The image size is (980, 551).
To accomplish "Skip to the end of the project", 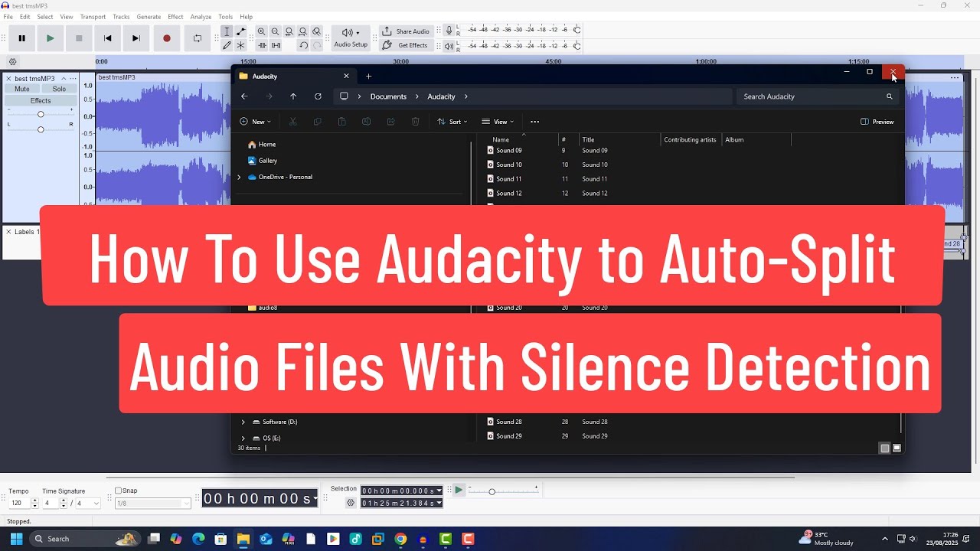I will click(x=136, y=38).
